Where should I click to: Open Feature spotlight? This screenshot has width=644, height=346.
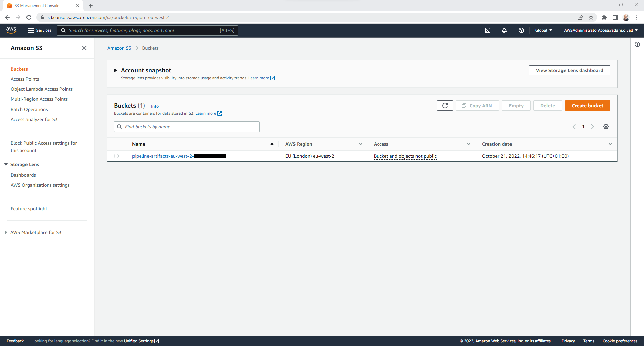(29, 209)
